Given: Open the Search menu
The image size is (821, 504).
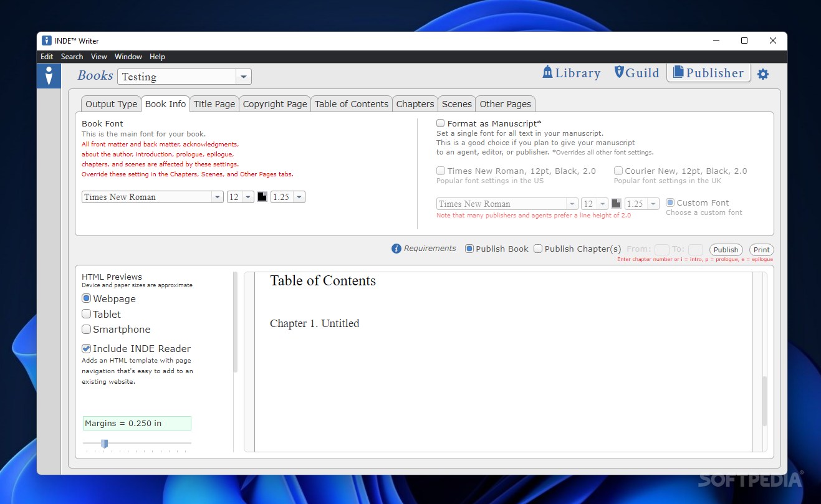Looking at the screenshot, I should [72, 57].
